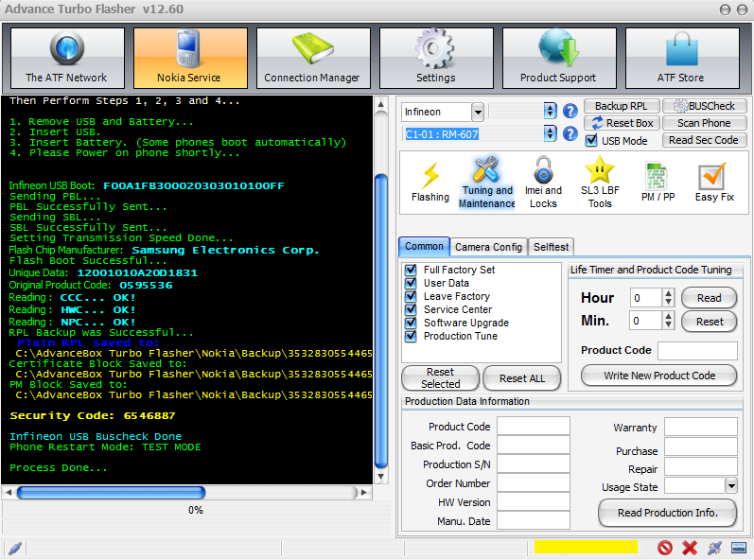The height and width of the screenshot is (560, 754).
Task: Switch to the Selftest tab
Action: pos(552,247)
